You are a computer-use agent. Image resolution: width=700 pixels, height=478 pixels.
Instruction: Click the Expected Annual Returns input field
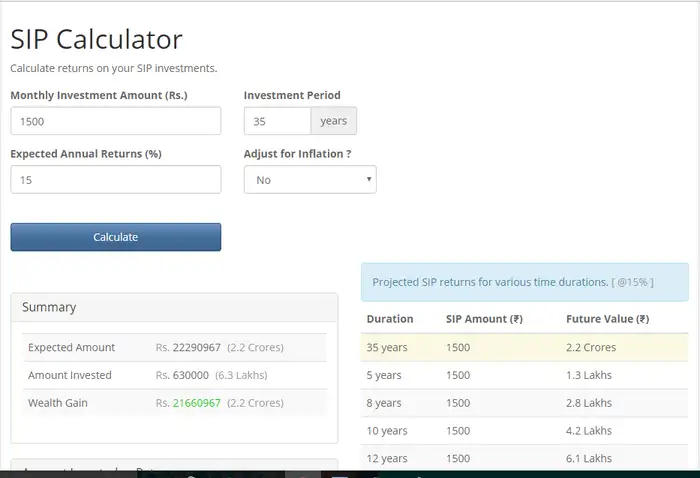coord(115,180)
